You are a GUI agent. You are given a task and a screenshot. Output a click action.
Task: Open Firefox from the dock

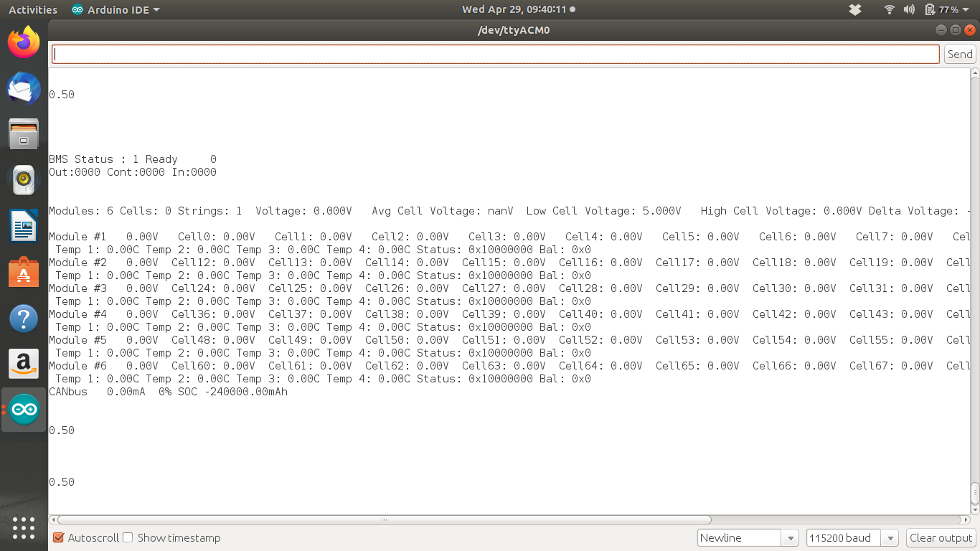(24, 42)
